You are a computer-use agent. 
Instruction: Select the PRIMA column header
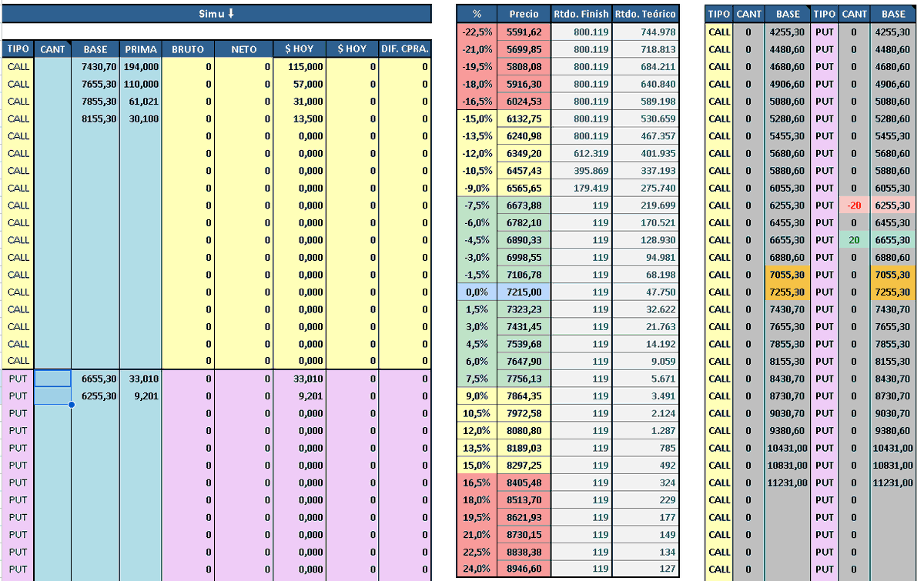[140, 48]
